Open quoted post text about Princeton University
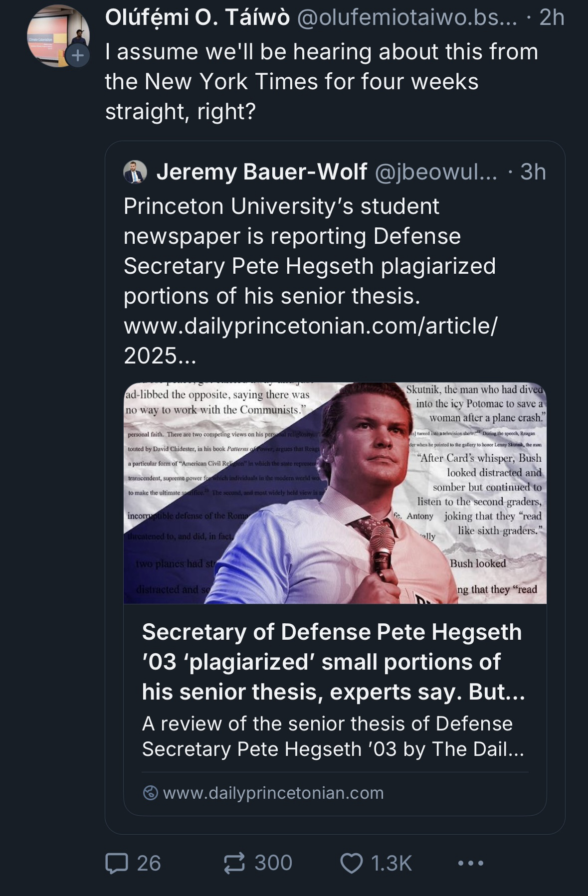The height and width of the screenshot is (896, 588). pyautogui.click(x=309, y=251)
